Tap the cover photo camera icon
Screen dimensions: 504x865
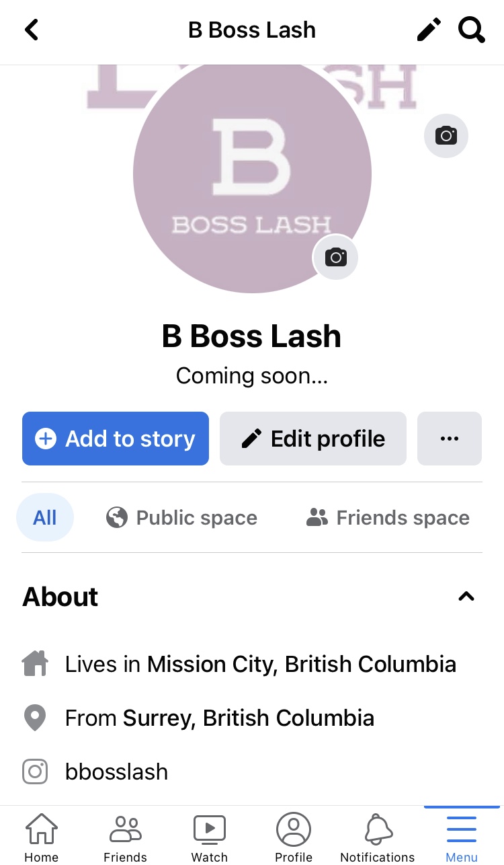coord(446,136)
